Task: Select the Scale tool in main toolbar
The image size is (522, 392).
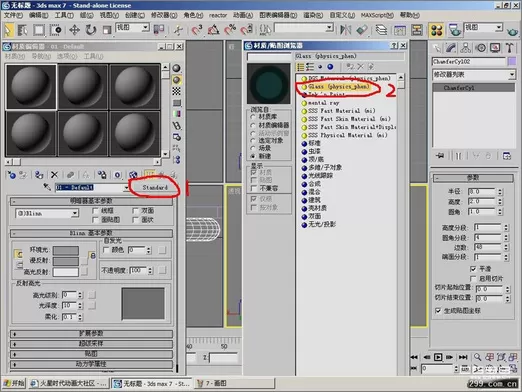Action: [107, 30]
